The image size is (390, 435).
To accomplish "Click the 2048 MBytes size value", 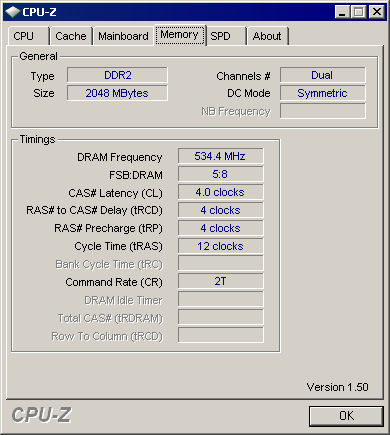I will [x=117, y=93].
